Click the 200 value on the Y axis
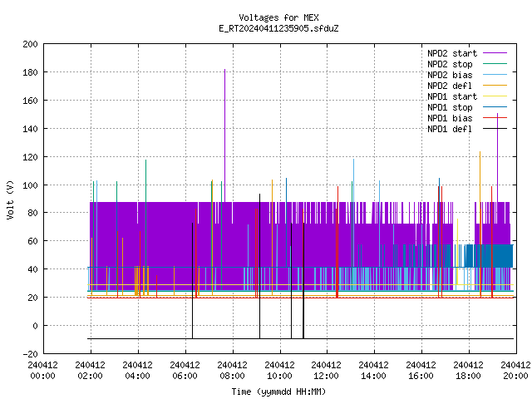This screenshot has width=532, height=399. [x=30, y=44]
